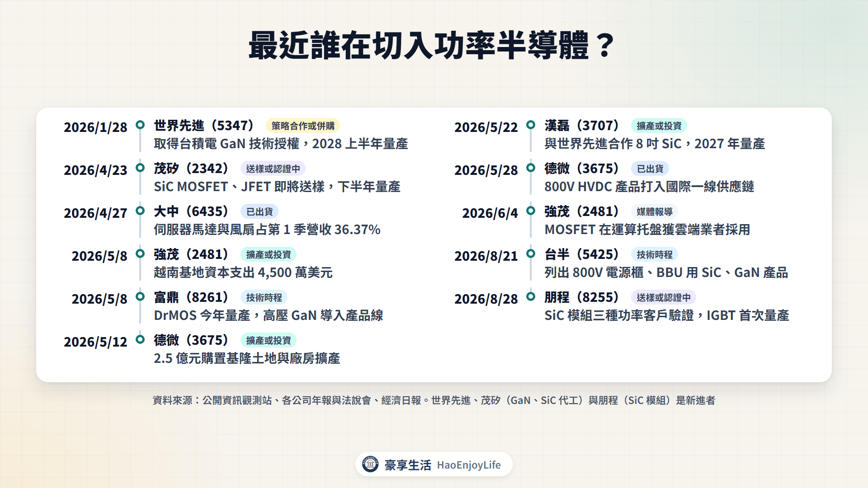Click the date 2026/5/12

coord(95,342)
